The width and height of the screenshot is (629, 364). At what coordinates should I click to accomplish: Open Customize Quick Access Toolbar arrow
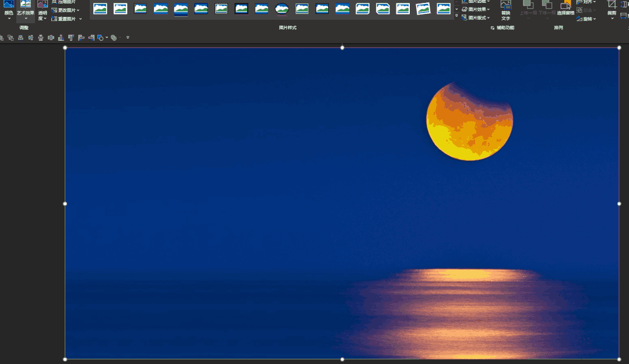coord(128,38)
